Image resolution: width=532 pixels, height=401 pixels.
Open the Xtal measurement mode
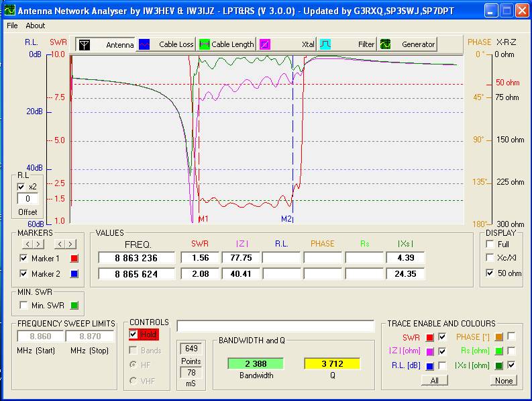click(x=265, y=44)
